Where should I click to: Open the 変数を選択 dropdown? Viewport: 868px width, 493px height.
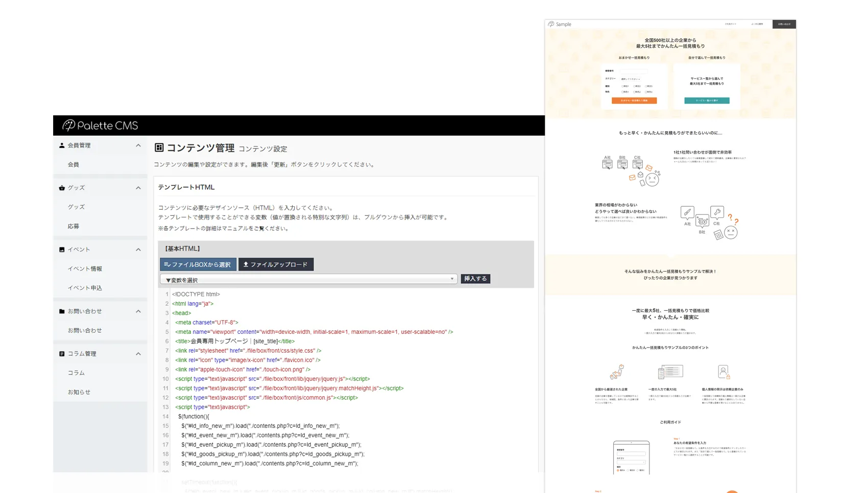point(308,279)
